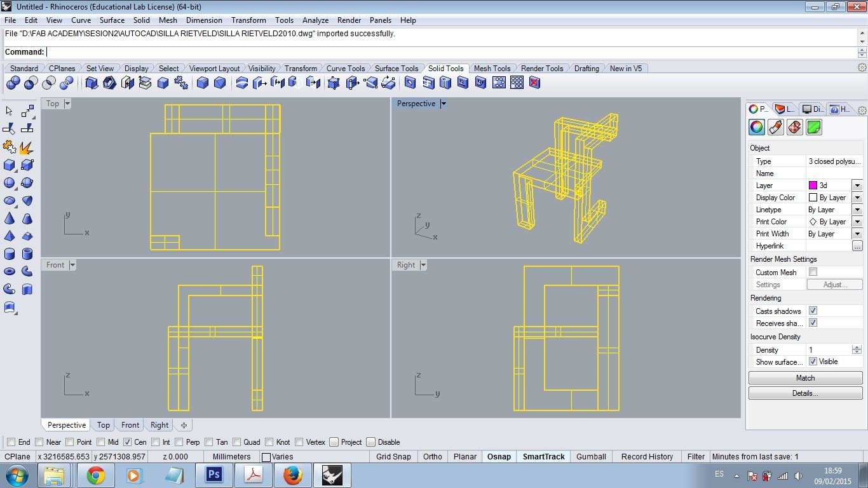Open the Right viewport title menu arrow
Screen dimensions: 868x488
pyautogui.click(x=423, y=265)
